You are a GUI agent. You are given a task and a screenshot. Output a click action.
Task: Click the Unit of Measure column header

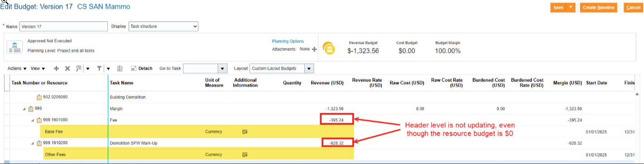(214, 82)
